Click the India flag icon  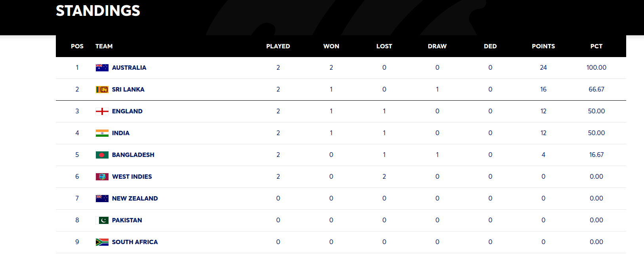click(x=102, y=133)
